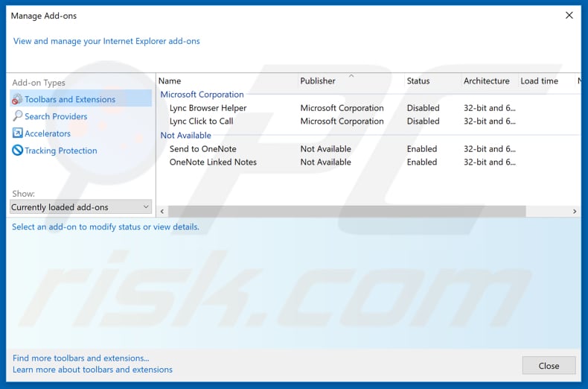Open the Currently loaded add-ons dropdown
Viewport: 588px width, 389px height.
(x=80, y=207)
